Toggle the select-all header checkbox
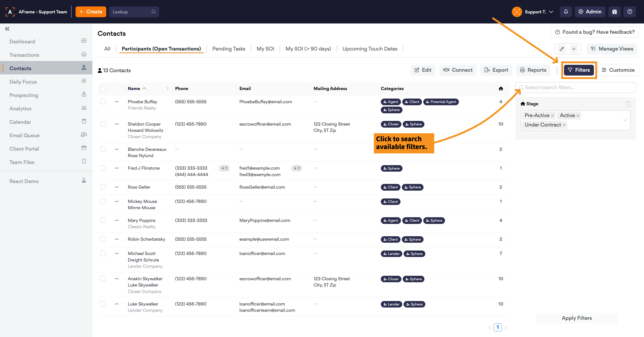 pos(103,88)
